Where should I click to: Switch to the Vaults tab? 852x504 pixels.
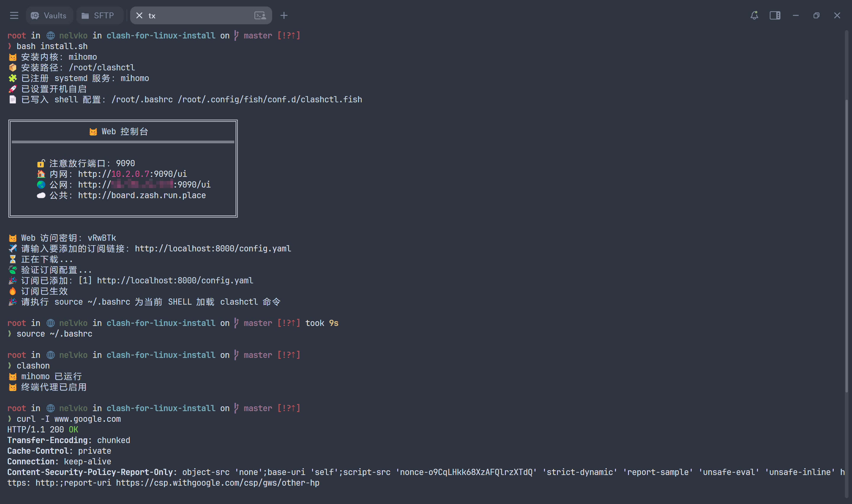(49, 16)
